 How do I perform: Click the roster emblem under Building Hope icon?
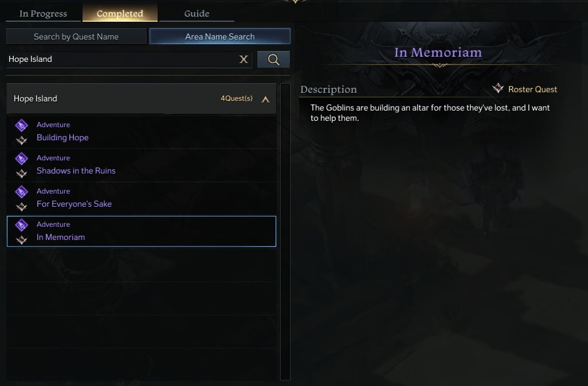[21, 140]
